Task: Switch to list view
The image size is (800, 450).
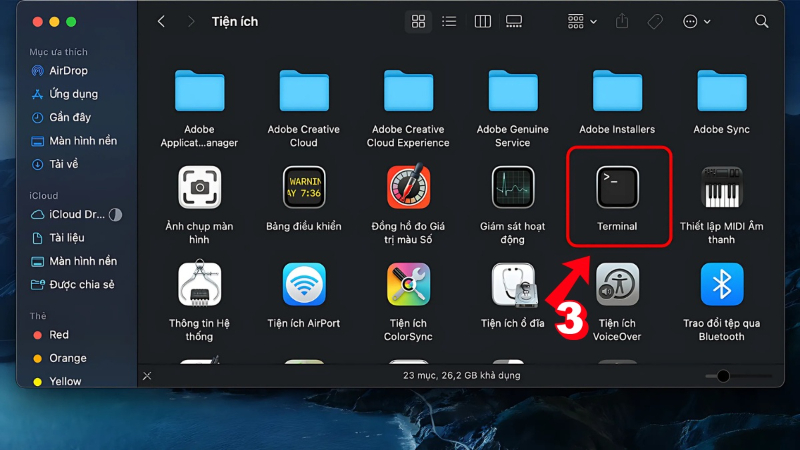Action: coord(449,21)
